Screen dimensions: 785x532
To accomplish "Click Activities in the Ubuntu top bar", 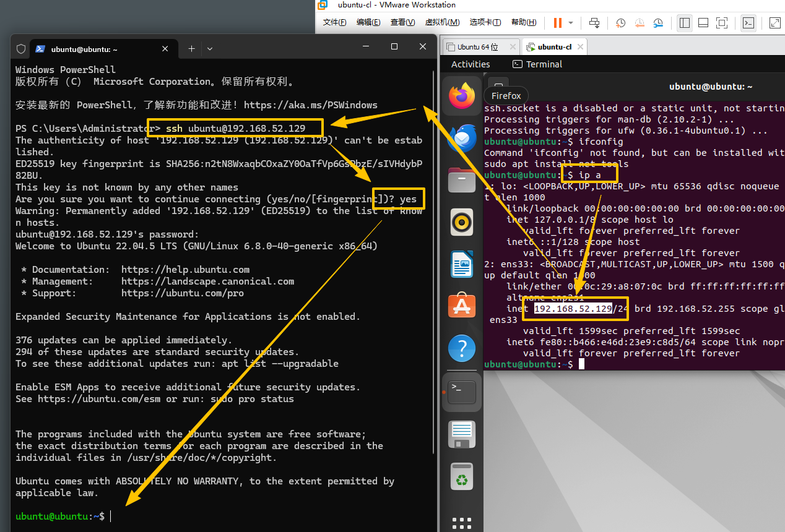I will (471, 64).
